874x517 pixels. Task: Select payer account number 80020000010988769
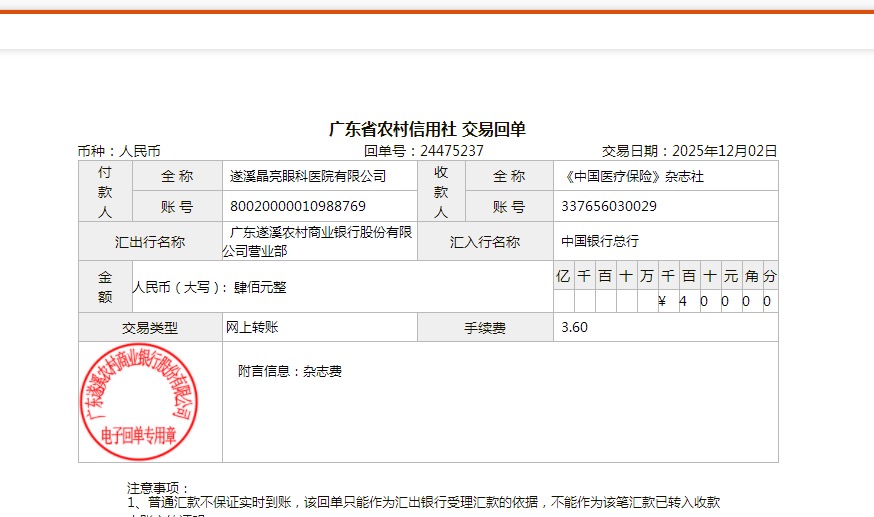[298, 206]
